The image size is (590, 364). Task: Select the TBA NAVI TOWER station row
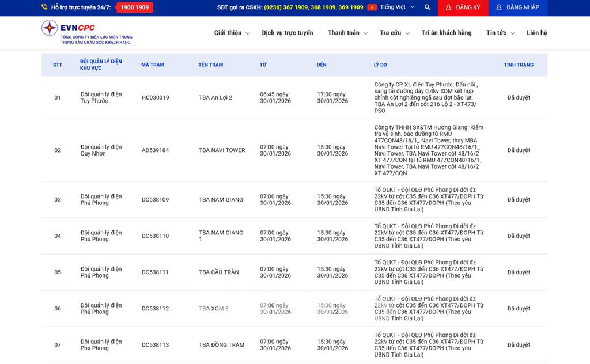click(222, 150)
